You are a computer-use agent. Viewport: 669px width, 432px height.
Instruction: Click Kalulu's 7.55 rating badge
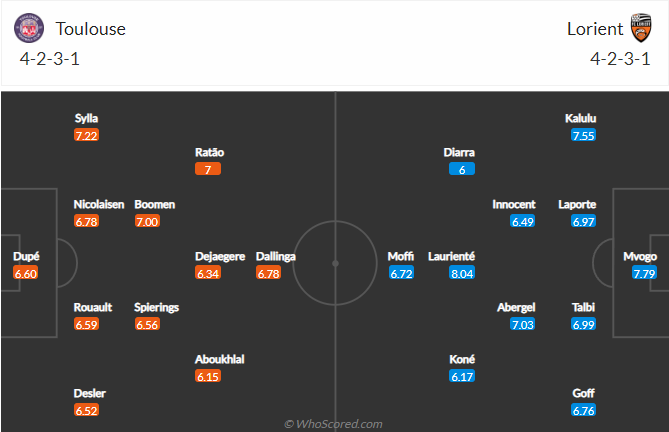pos(584,135)
